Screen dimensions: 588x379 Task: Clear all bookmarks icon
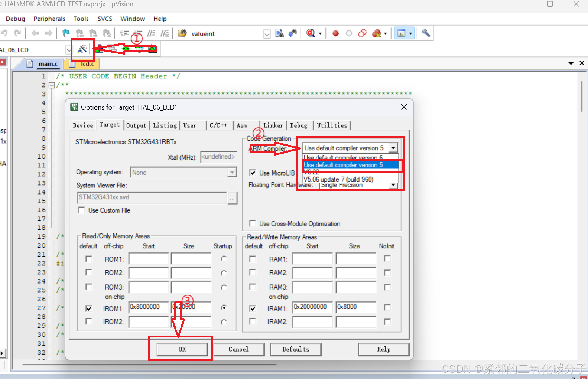(107, 33)
